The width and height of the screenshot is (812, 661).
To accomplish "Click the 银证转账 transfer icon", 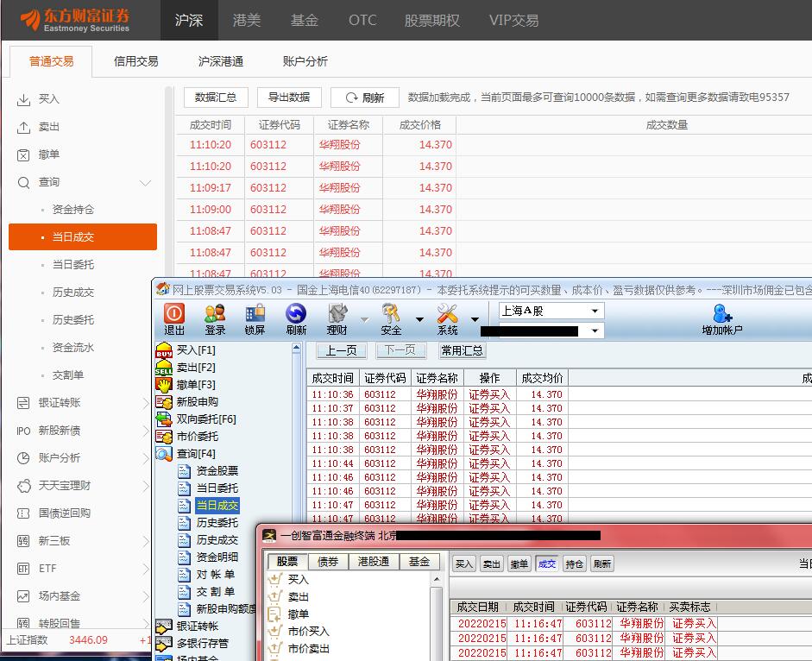I will [x=24, y=403].
